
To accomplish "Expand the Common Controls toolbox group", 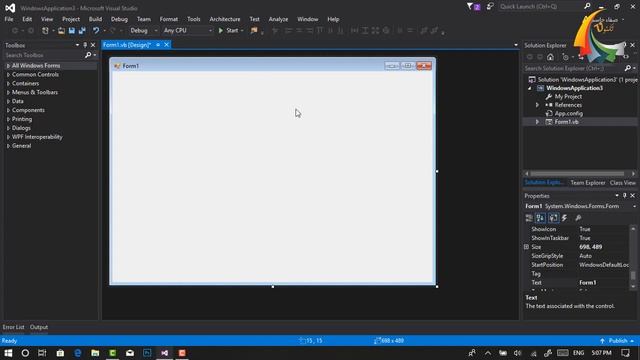I will pos(8,75).
